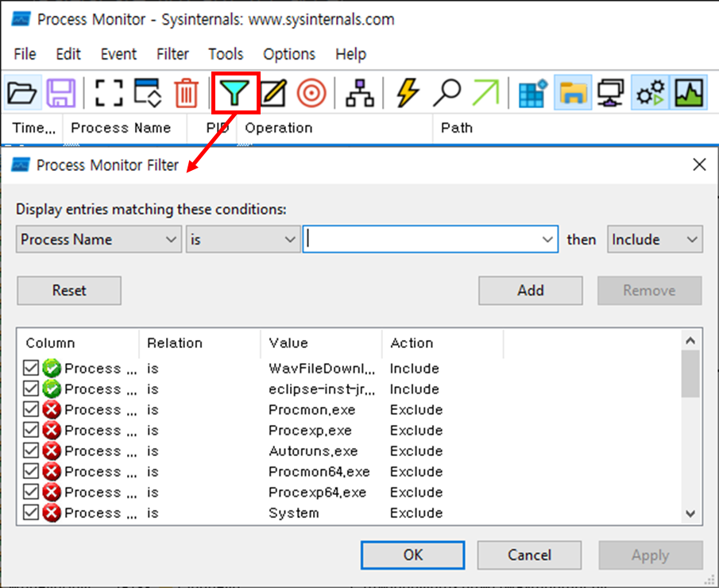Click the red X icon of System row
Image resolution: width=719 pixels, height=588 pixels.
(x=52, y=513)
